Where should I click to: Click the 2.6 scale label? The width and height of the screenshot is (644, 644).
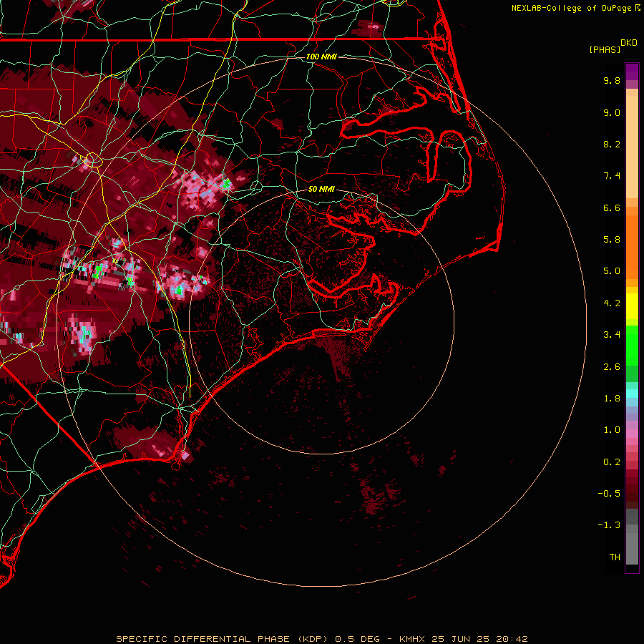pyautogui.click(x=612, y=367)
